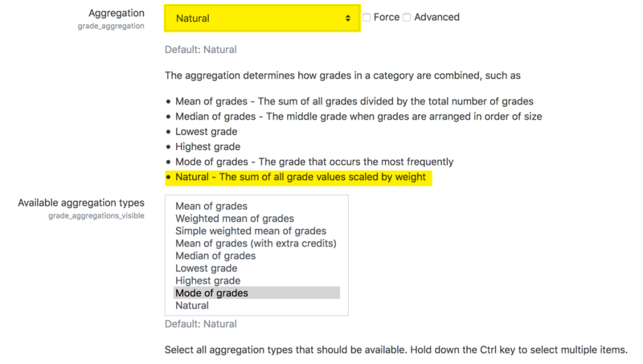Image resolution: width=643 pixels, height=364 pixels.
Task: Choose Simple weighted mean of grades
Action: point(251,231)
